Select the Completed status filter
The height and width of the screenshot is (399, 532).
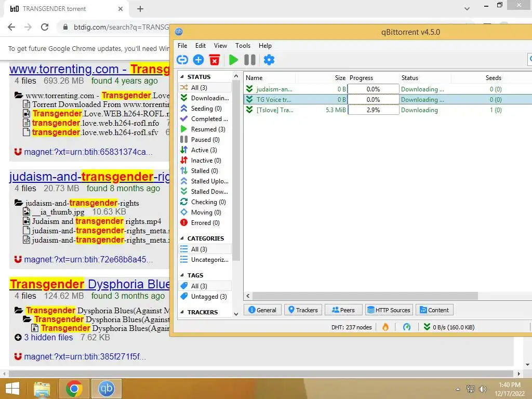tap(205, 119)
